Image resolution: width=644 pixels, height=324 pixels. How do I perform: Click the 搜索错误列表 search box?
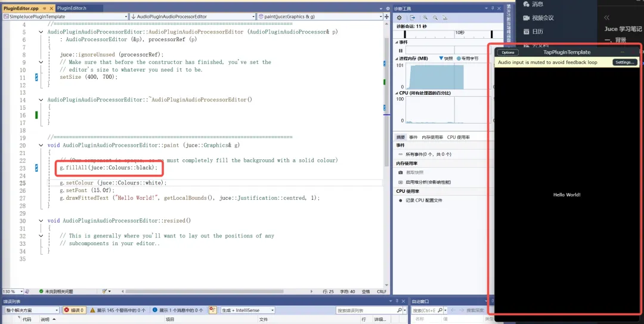click(366, 310)
